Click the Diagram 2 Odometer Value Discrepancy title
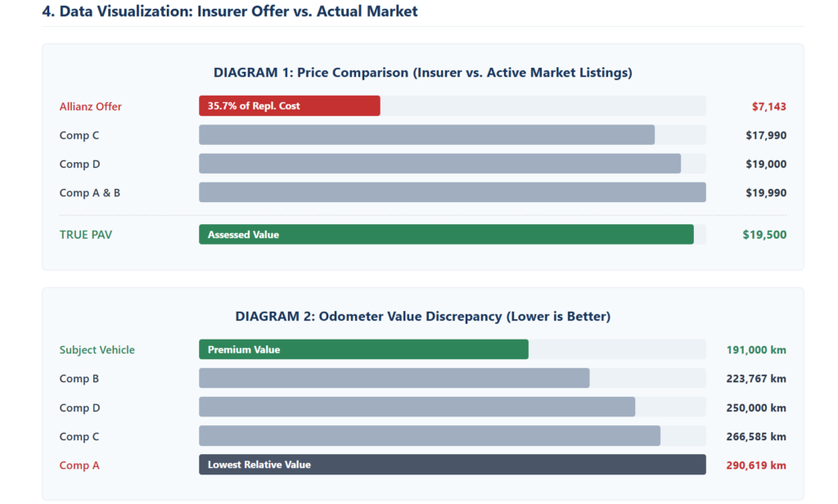Screen dimensions: 838x504 click(422, 316)
